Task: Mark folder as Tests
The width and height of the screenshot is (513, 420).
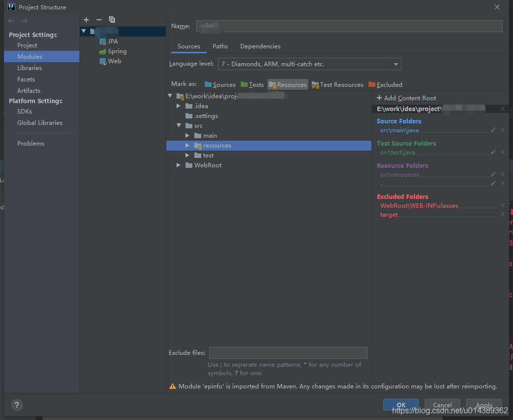Action: [x=252, y=84]
